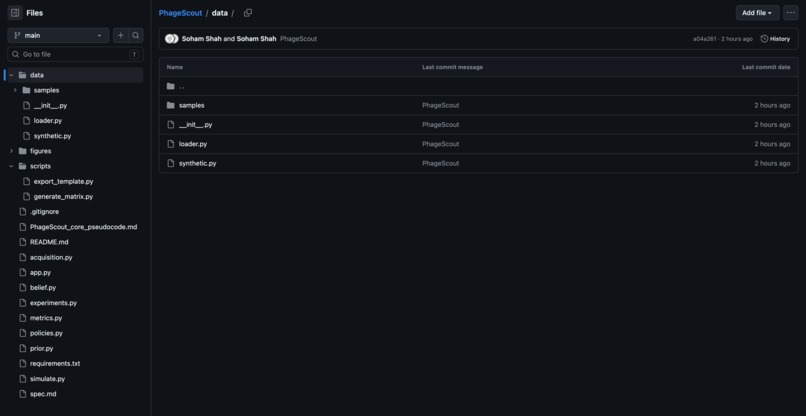Click file icon beside policies.py in tree
The height and width of the screenshot is (416, 806).
click(22, 333)
